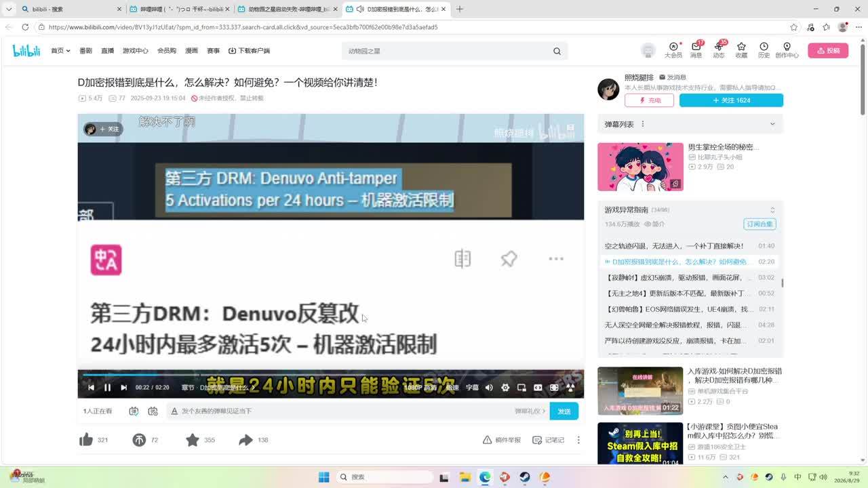Open the 稿件举报 report link
The width and height of the screenshot is (868, 488).
(502, 440)
